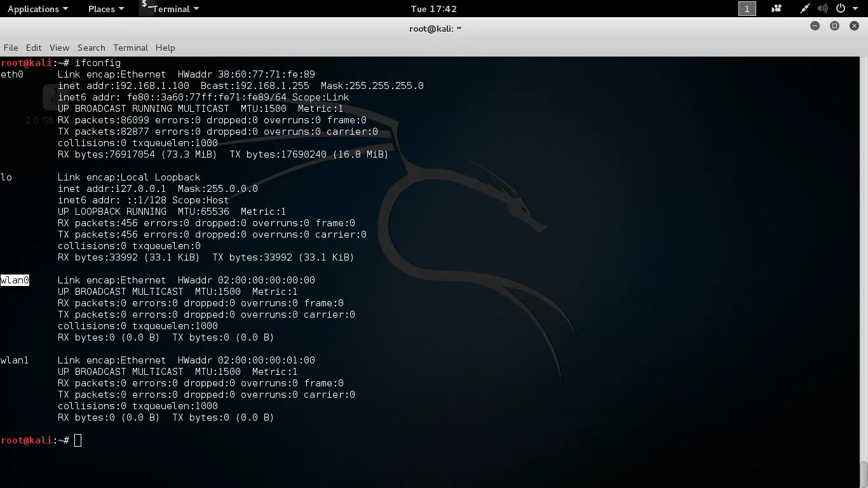Screen dimensions: 868x488
Task: Click HWaddr 38:60:77:71:fe:89
Action: point(247,74)
